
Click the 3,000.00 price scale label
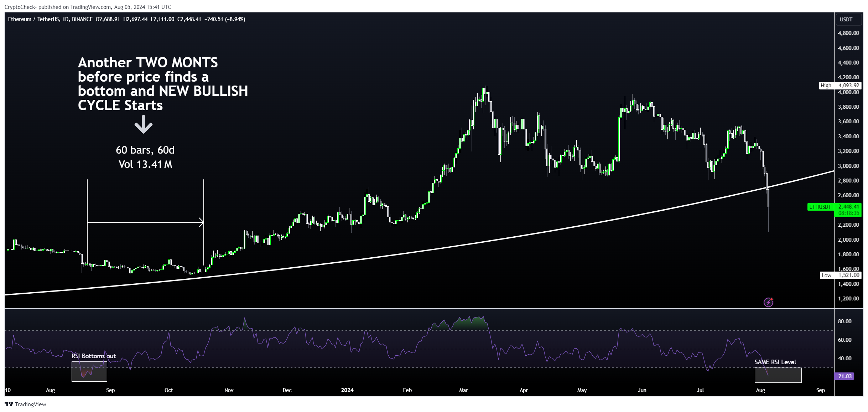click(848, 166)
